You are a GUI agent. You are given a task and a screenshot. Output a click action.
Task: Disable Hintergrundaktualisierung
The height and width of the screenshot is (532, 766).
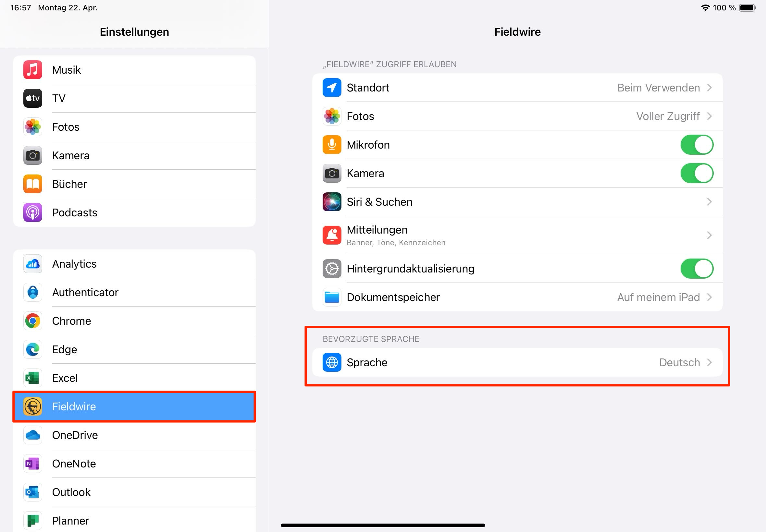(697, 268)
